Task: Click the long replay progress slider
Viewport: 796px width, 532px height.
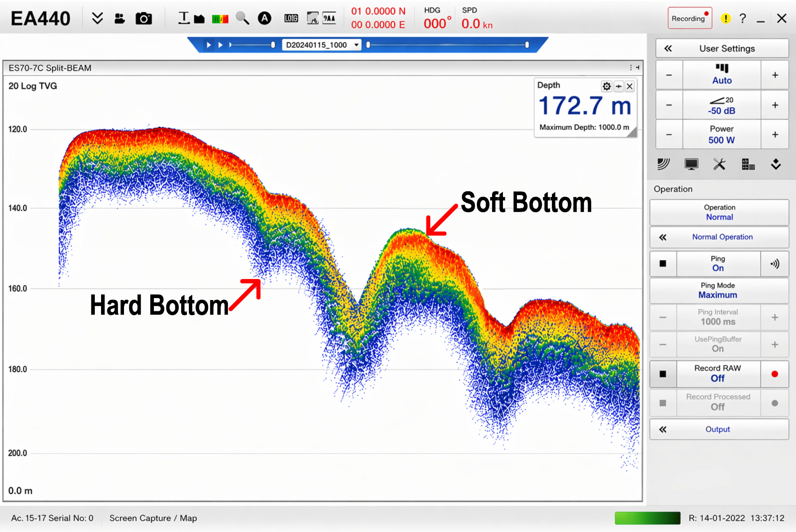Action: [x=447, y=45]
